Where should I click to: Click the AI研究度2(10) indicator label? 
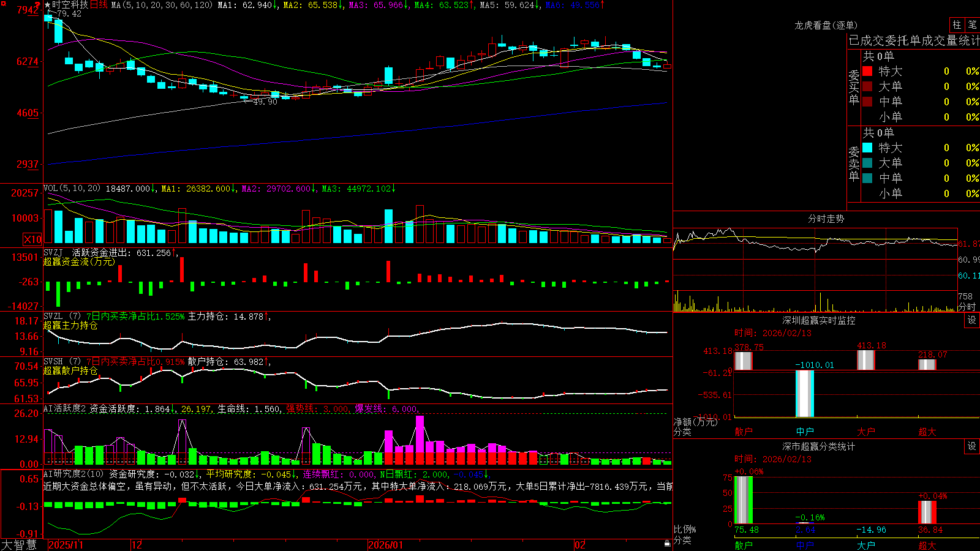pos(73,474)
